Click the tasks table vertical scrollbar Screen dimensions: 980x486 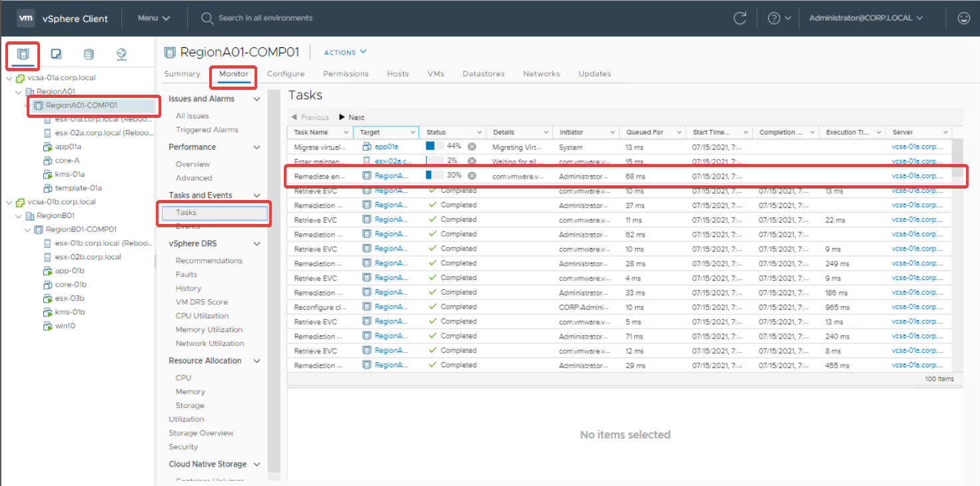[957, 159]
